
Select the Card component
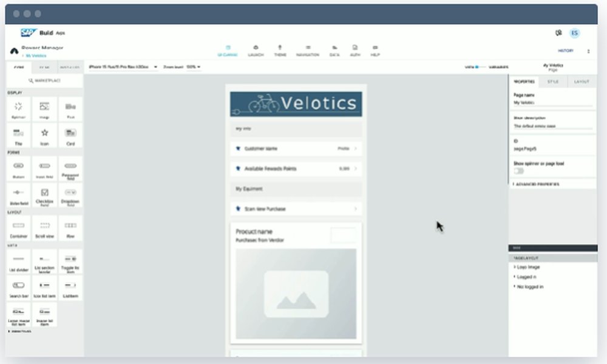tap(70, 136)
